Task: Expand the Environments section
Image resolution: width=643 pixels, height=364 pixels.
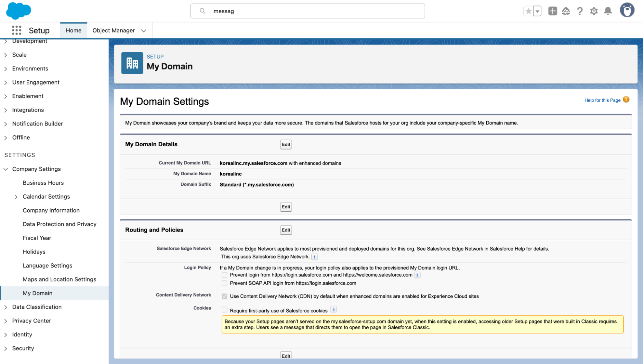Action: pyautogui.click(x=5, y=69)
